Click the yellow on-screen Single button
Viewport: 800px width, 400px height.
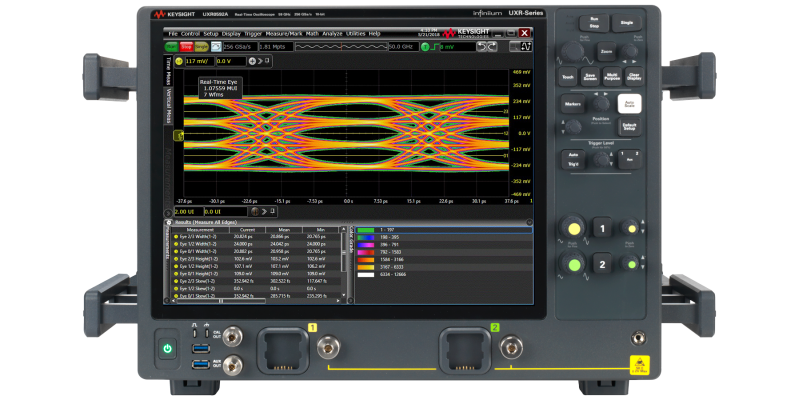[x=202, y=47]
